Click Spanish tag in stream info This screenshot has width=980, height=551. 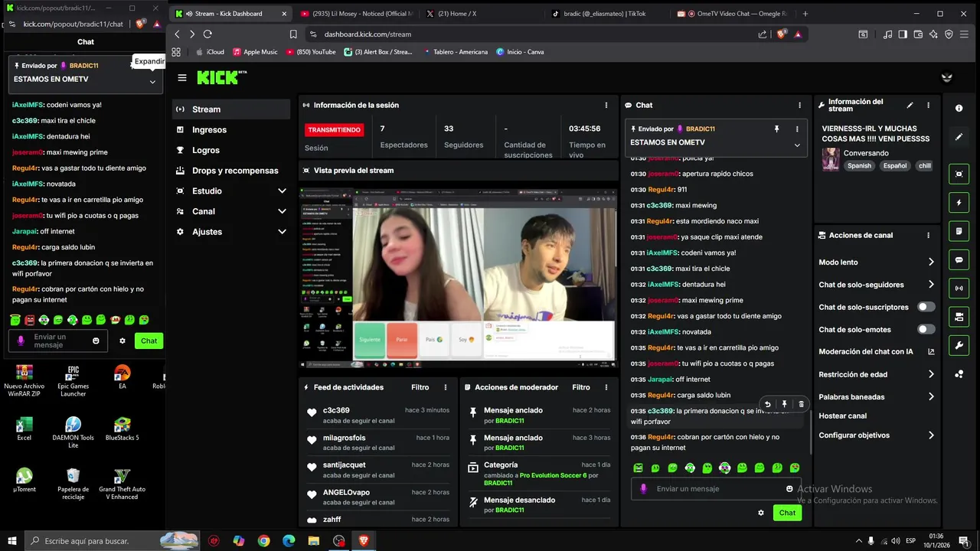pos(859,165)
